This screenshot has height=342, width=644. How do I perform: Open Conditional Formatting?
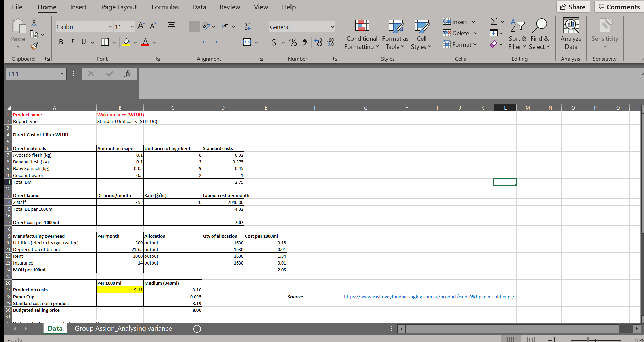pos(362,34)
